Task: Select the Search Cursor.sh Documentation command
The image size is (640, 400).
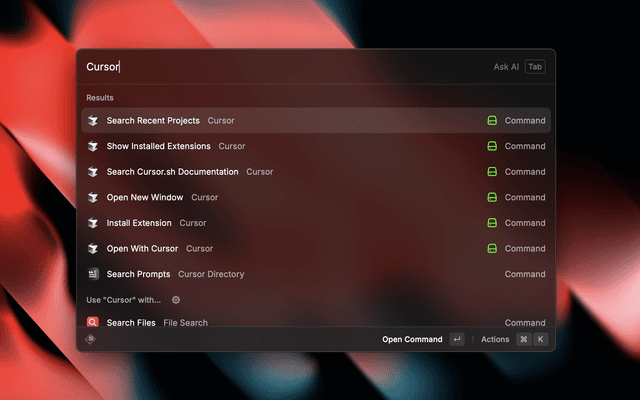Action: pyautogui.click(x=172, y=172)
